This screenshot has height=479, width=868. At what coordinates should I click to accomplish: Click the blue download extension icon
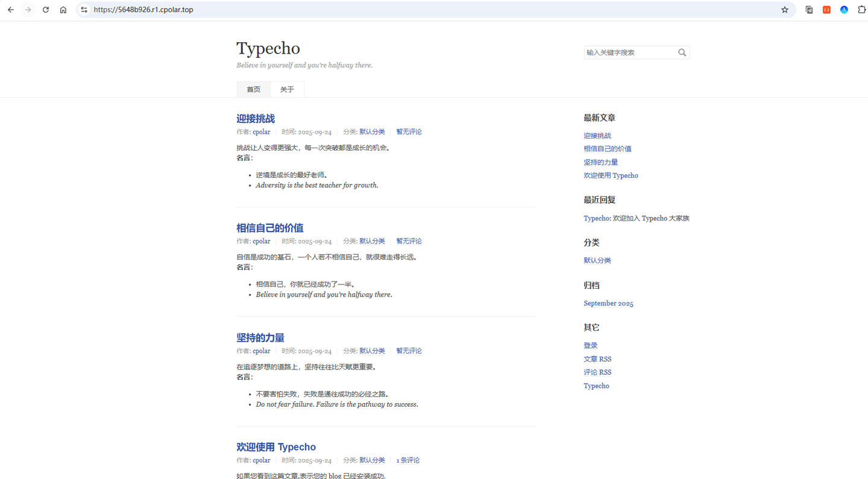click(x=844, y=10)
